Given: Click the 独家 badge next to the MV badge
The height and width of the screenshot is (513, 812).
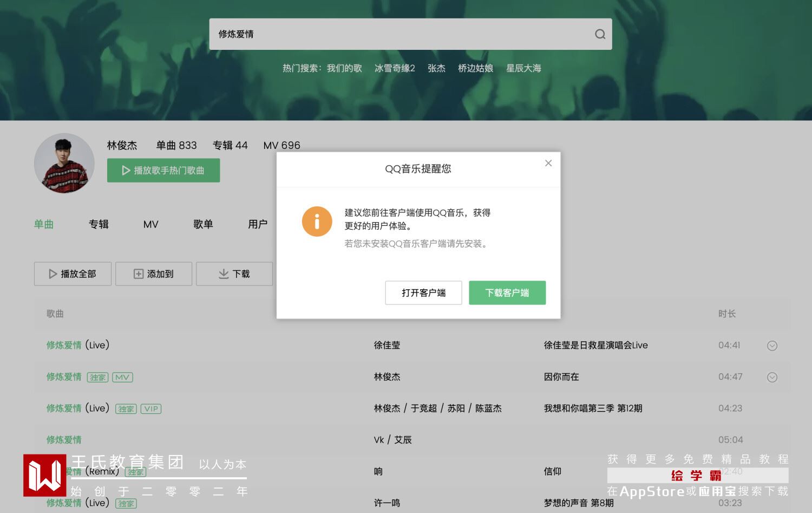Looking at the screenshot, I should point(98,377).
